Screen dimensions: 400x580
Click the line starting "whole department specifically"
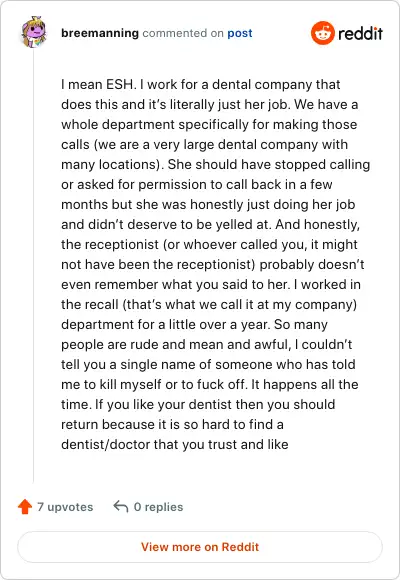pyautogui.click(x=209, y=124)
